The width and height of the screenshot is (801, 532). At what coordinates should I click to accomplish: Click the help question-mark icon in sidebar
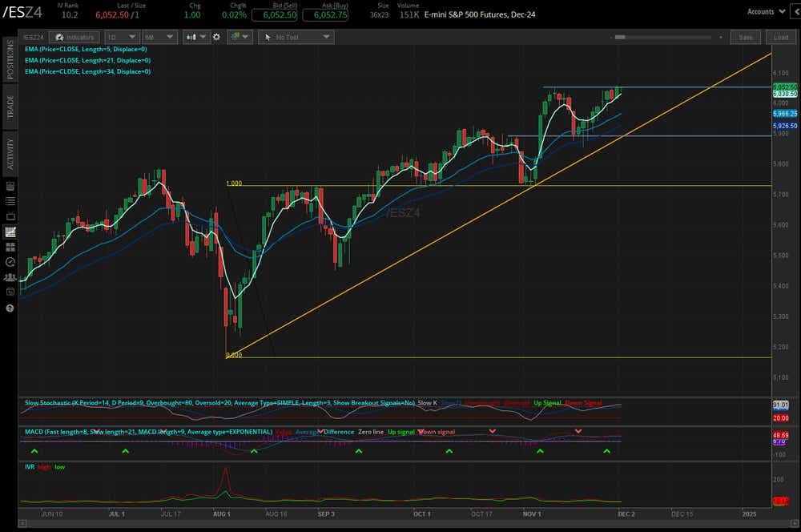tap(10, 307)
